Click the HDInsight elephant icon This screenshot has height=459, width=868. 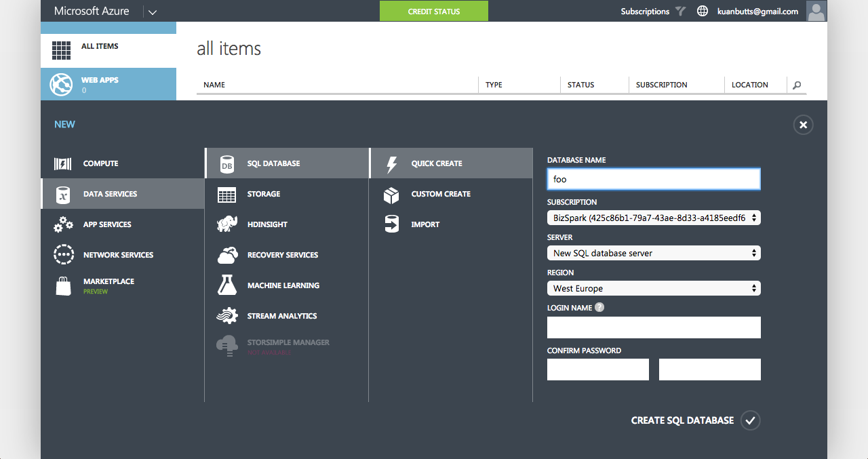tap(227, 224)
